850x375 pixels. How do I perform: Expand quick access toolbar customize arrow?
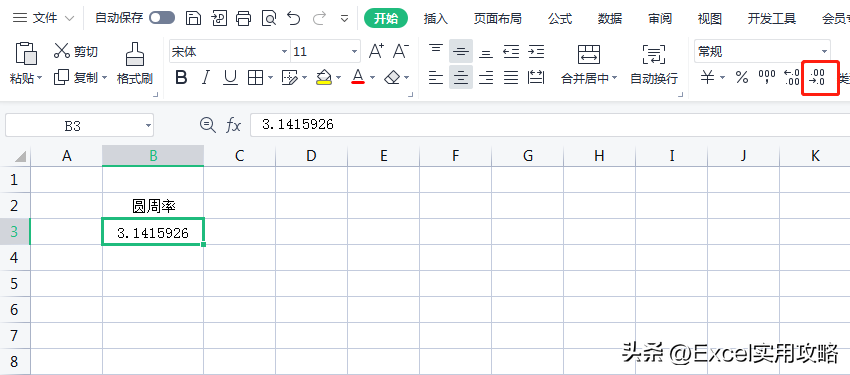tap(344, 18)
